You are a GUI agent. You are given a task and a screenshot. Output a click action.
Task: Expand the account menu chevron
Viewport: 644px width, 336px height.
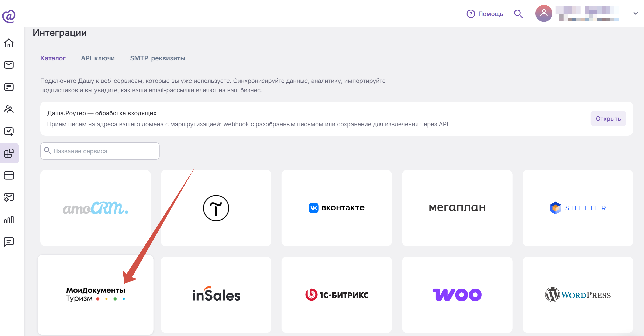coord(635,14)
